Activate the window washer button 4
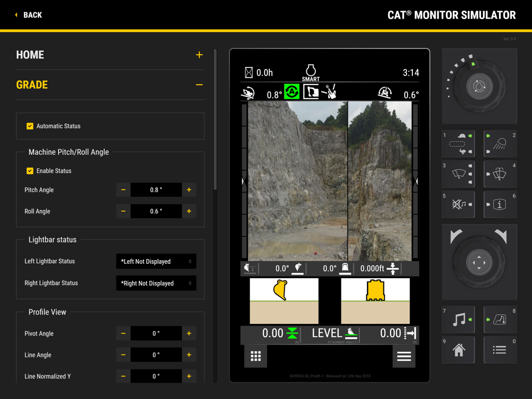The image size is (532, 399). click(x=501, y=174)
